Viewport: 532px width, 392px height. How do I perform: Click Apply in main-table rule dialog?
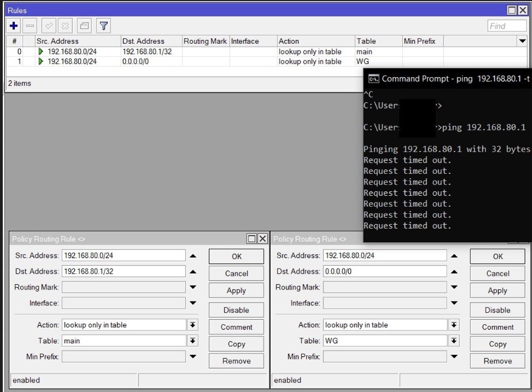[x=236, y=290]
